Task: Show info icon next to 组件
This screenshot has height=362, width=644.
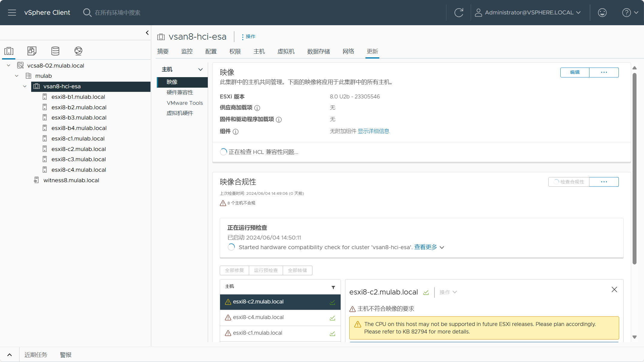Action: point(236,132)
